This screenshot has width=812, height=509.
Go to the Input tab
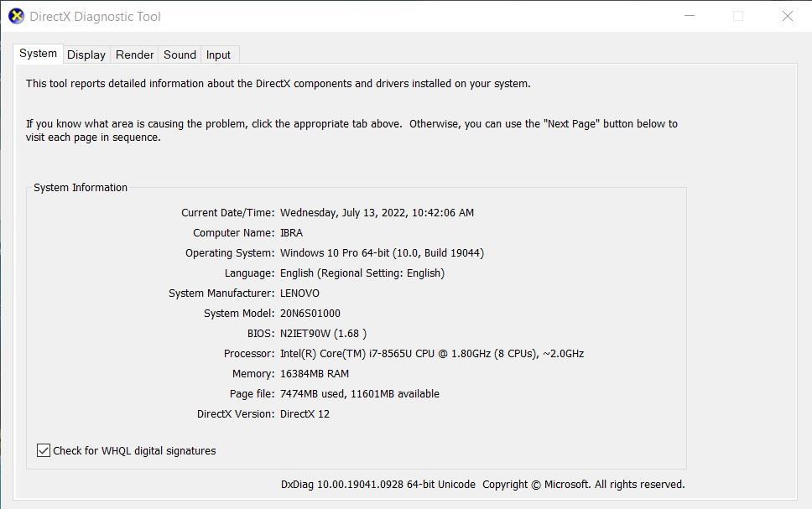[x=218, y=55]
